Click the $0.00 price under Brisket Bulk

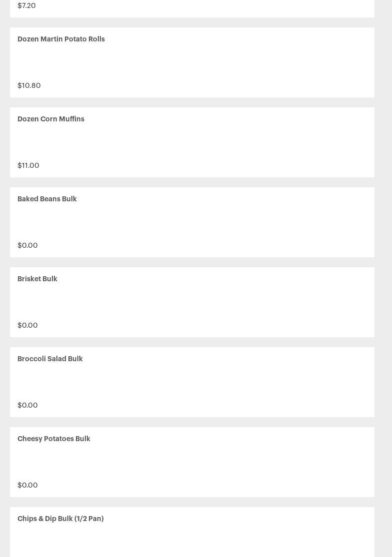(27, 325)
